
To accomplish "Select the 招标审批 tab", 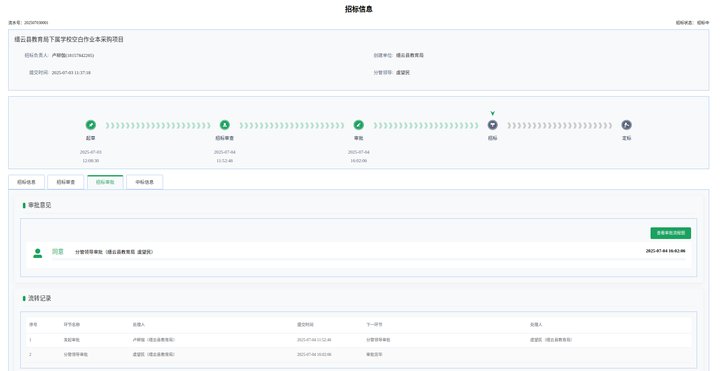I will [x=105, y=182].
